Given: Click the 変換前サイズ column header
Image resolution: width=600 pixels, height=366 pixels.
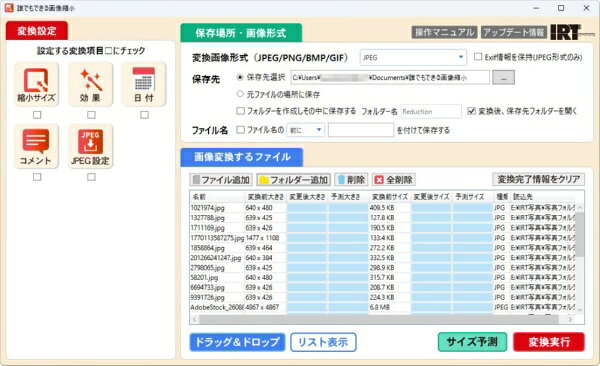Looking at the screenshot, I should click(390, 197).
